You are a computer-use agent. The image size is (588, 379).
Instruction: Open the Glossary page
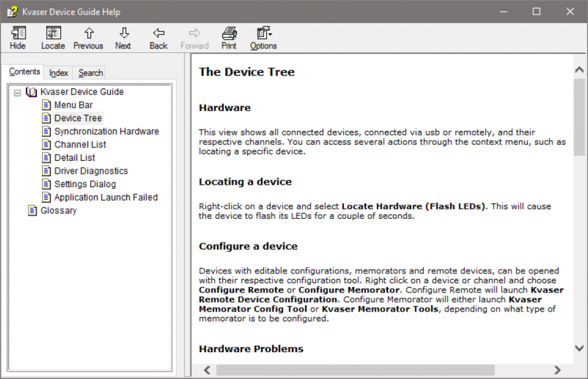tap(59, 211)
